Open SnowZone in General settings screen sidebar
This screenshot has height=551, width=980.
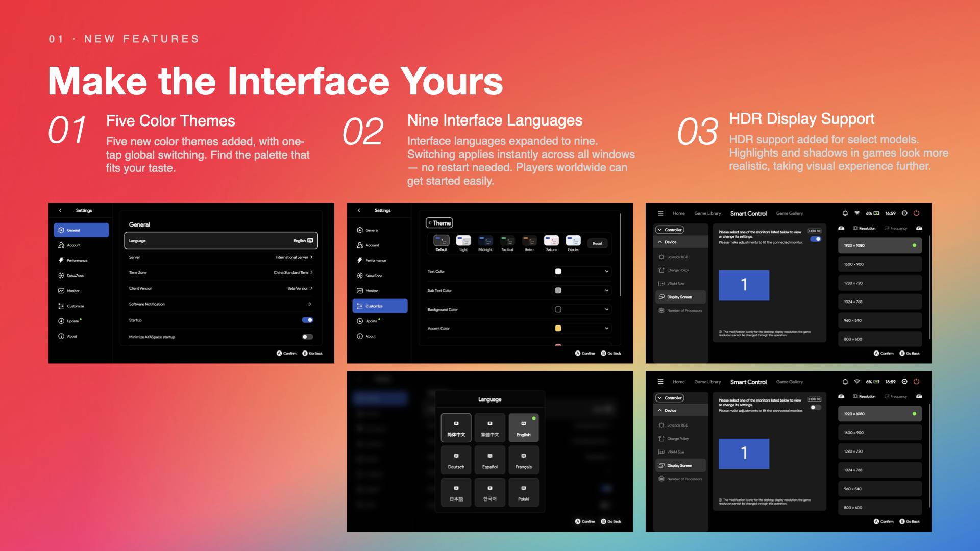[71, 275]
